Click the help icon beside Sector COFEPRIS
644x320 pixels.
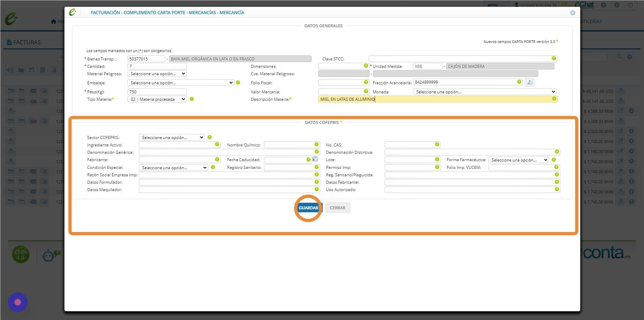click(210, 137)
